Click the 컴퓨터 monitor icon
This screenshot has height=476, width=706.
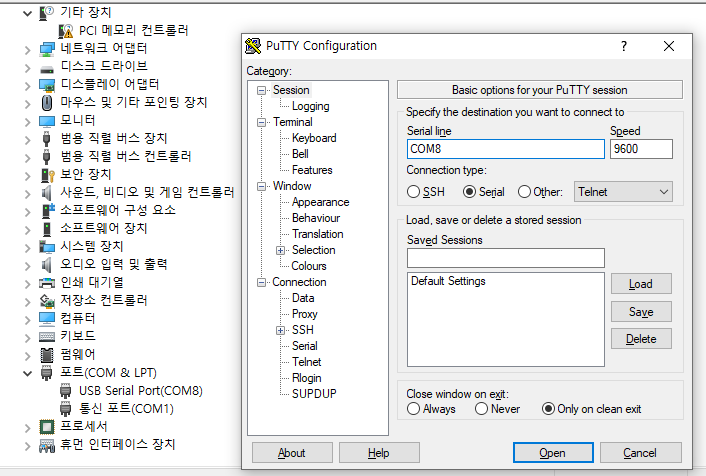click(47, 319)
